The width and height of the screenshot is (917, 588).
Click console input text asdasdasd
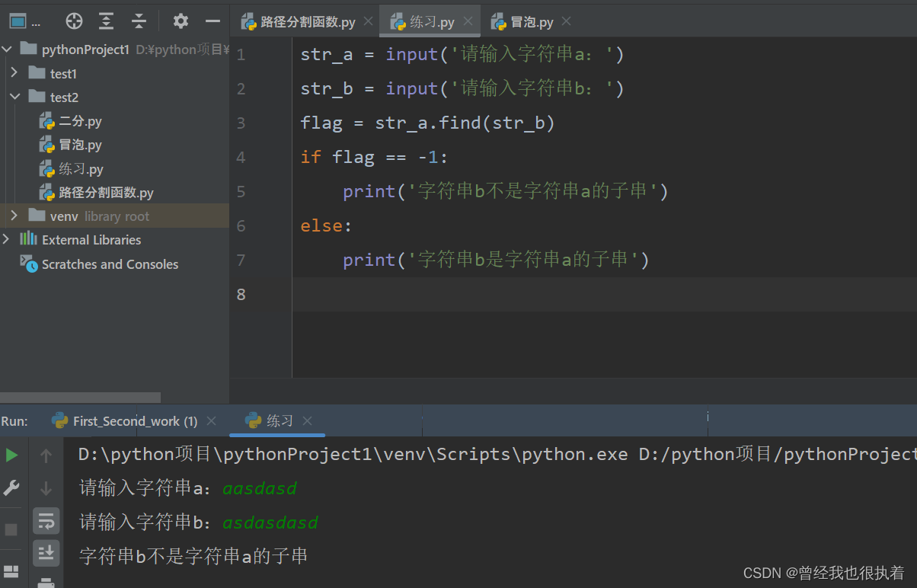tap(270, 522)
